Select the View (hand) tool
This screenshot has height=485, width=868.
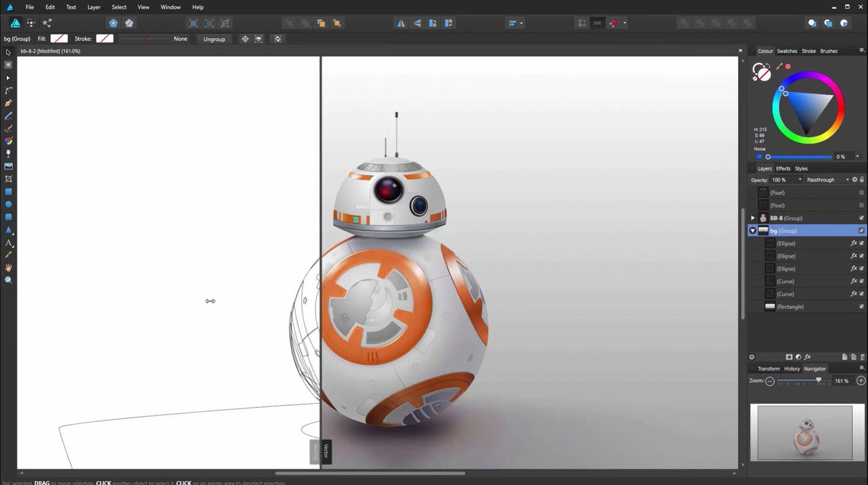click(8, 267)
